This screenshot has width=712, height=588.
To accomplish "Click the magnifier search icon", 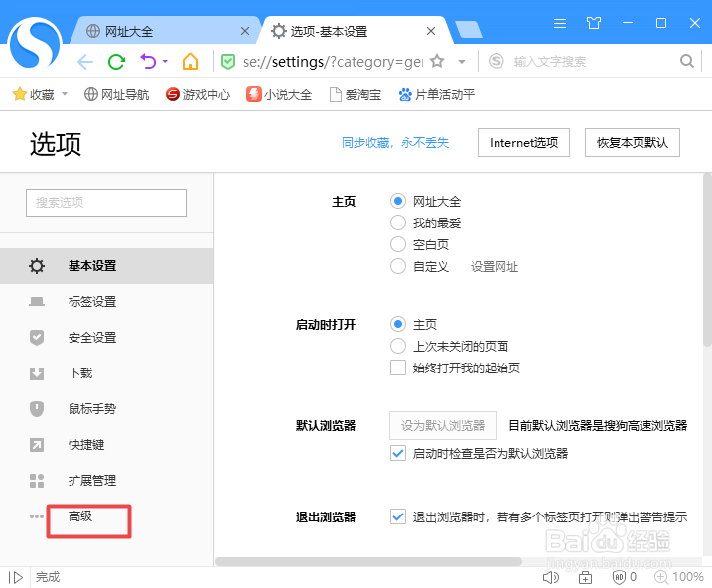I will [x=687, y=61].
